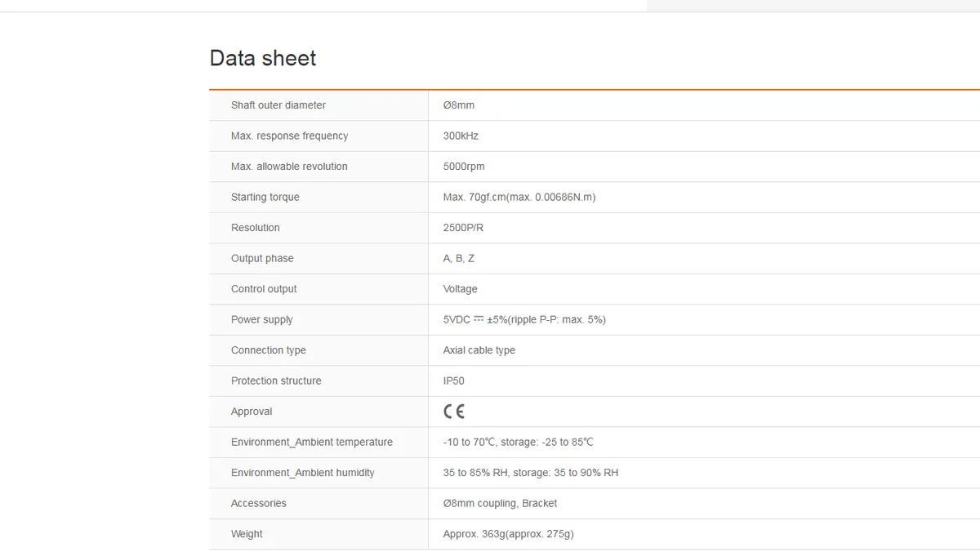Click the Ø8mm coupling, Bracket accessories value
This screenshot has width=980, height=552.
[x=501, y=503]
